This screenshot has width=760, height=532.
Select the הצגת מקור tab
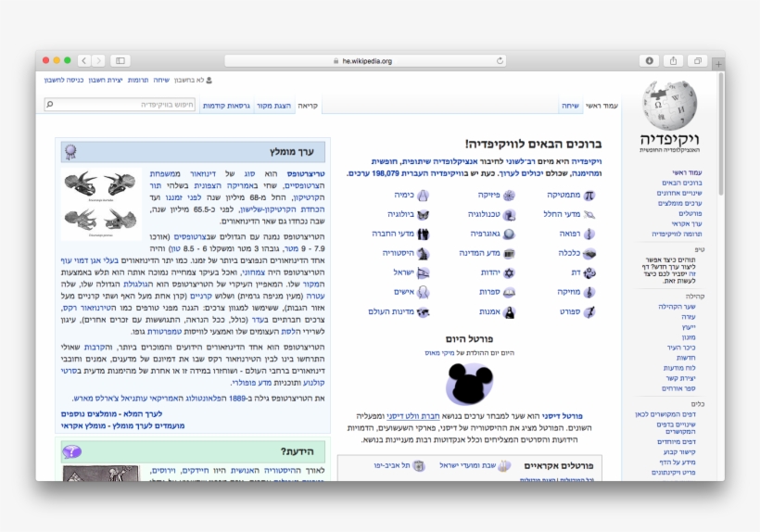tap(273, 105)
